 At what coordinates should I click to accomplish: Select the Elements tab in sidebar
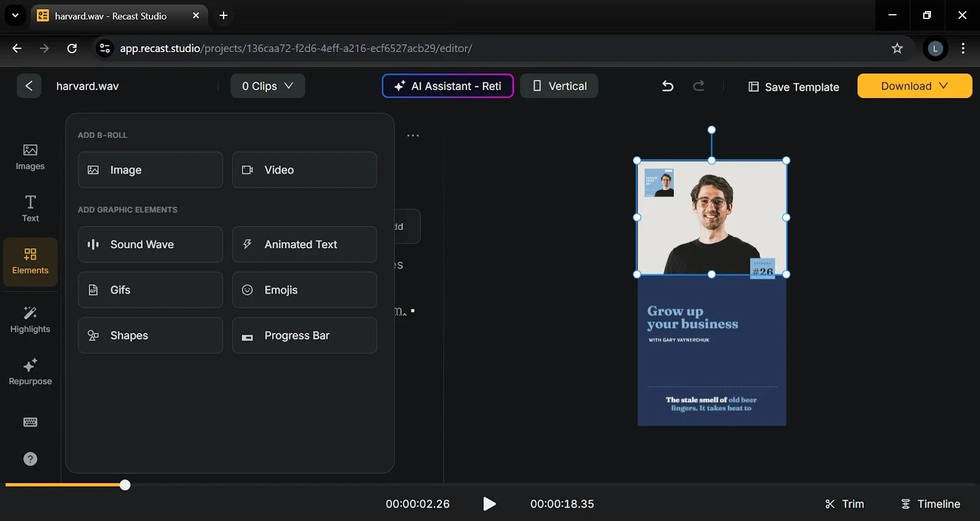[x=30, y=262]
